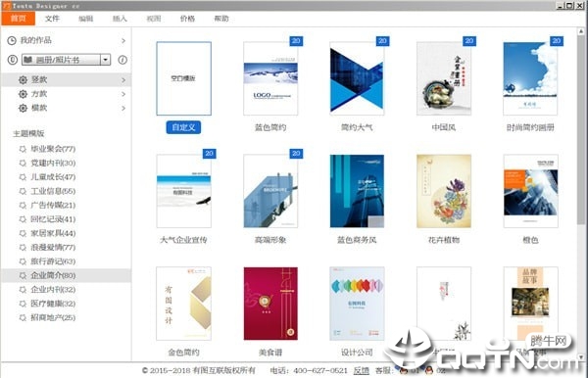The height and width of the screenshot is (378, 588).
Task: Select the 企业内刊(32) theme category
Action: [53, 290]
